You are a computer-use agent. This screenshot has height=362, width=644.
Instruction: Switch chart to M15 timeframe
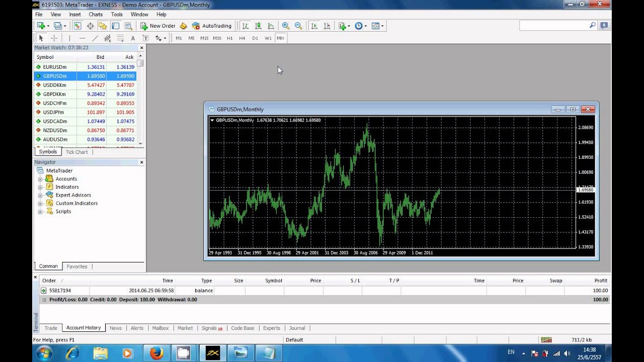click(204, 38)
